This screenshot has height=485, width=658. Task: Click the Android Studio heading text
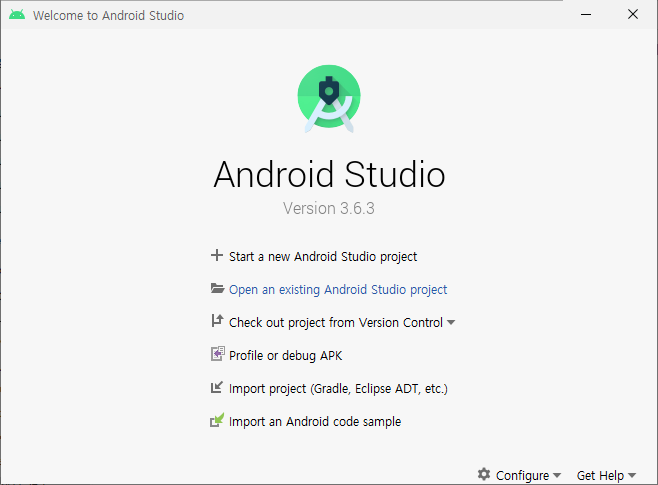[x=329, y=174]
